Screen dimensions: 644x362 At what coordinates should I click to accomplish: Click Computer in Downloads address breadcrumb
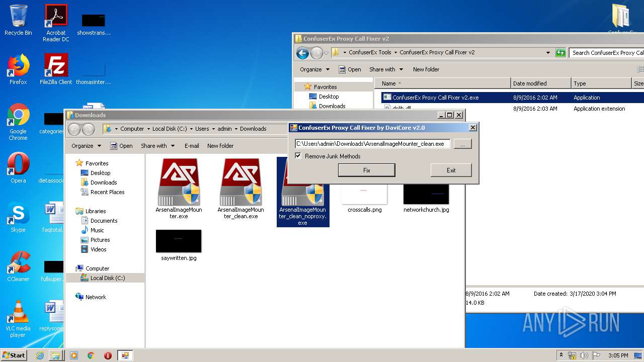tap(132, 129)
